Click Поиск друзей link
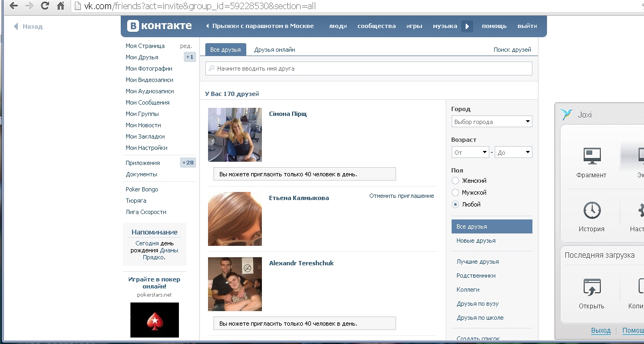This screenshot has height=344, width=644. [x=512, y=49]
